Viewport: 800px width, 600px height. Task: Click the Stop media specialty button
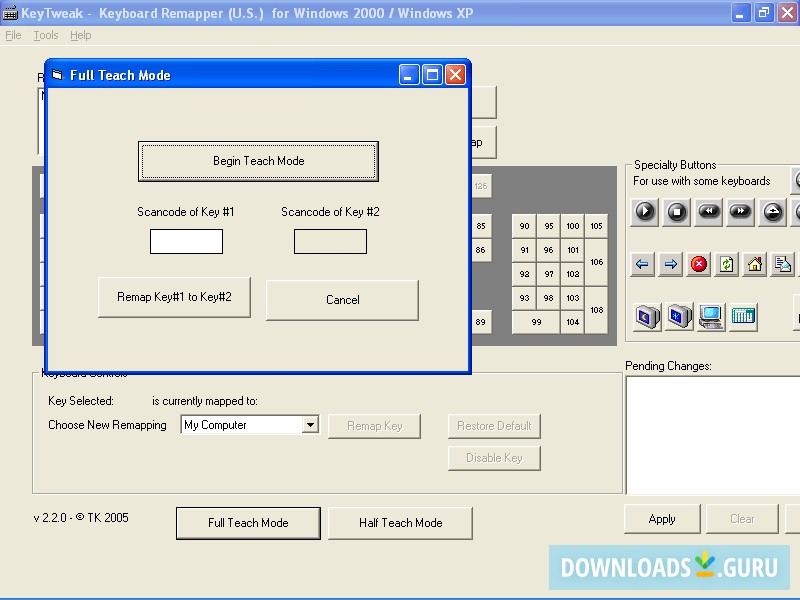click(x=677, y=212)
